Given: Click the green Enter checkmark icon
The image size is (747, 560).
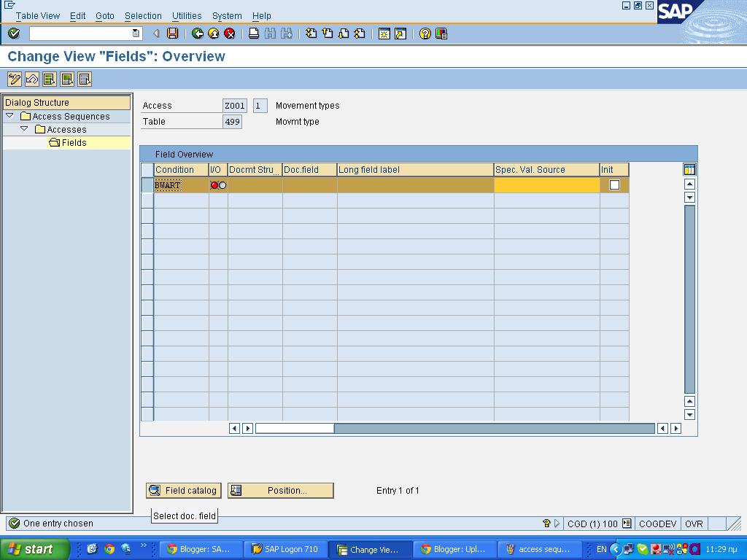Looking at the screenshot, I should (14, 34).
